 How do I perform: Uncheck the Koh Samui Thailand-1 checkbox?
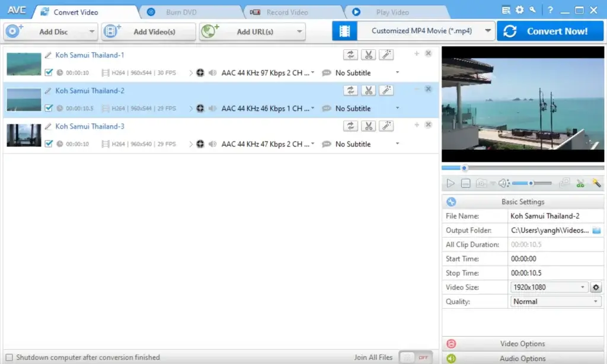tap(49, 73)
